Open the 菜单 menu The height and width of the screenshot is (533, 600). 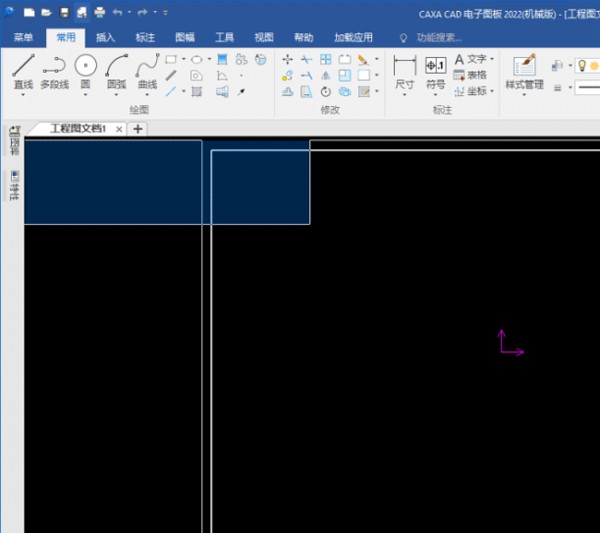point(23,37)
